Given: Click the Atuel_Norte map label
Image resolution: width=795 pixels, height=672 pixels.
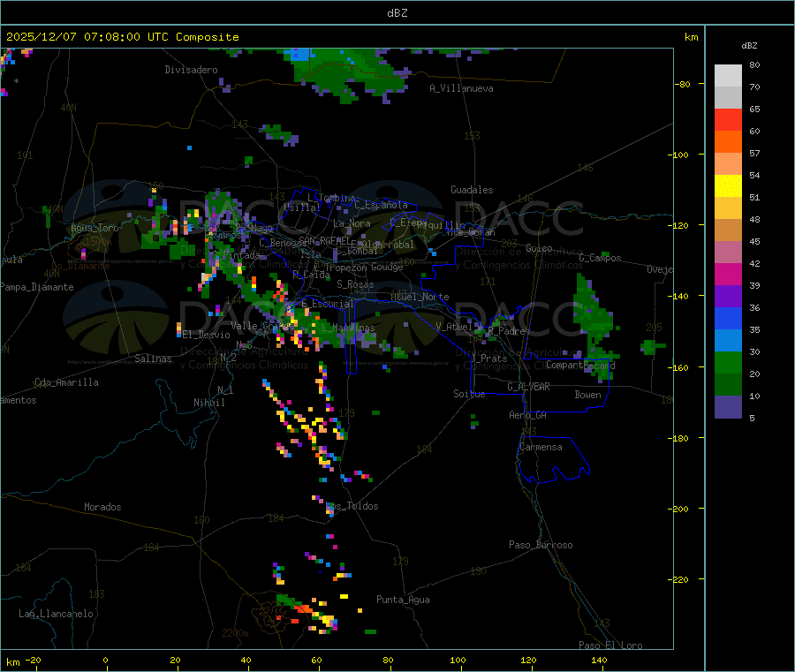Looking at the screenshot, I should pyautogui.click(x=420, y=297).
